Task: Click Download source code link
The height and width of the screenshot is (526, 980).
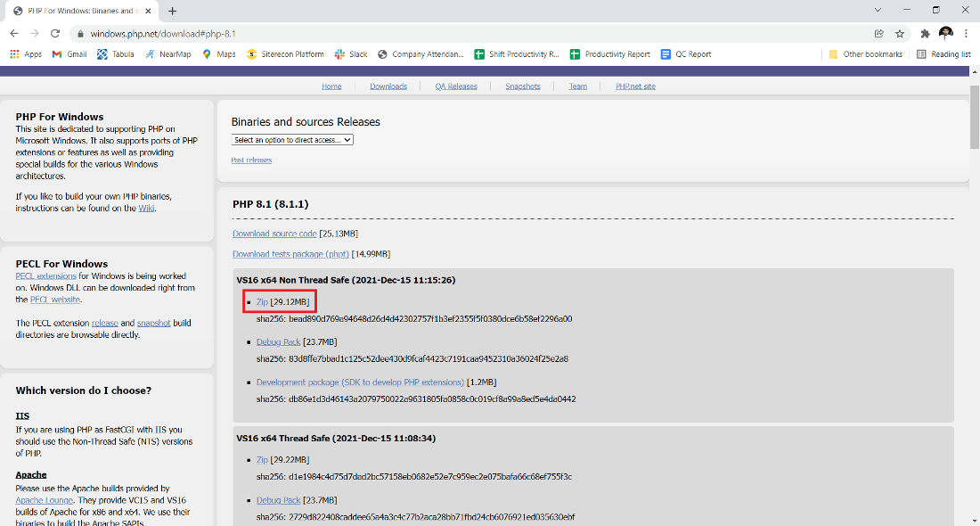Action: pos(274,234)
